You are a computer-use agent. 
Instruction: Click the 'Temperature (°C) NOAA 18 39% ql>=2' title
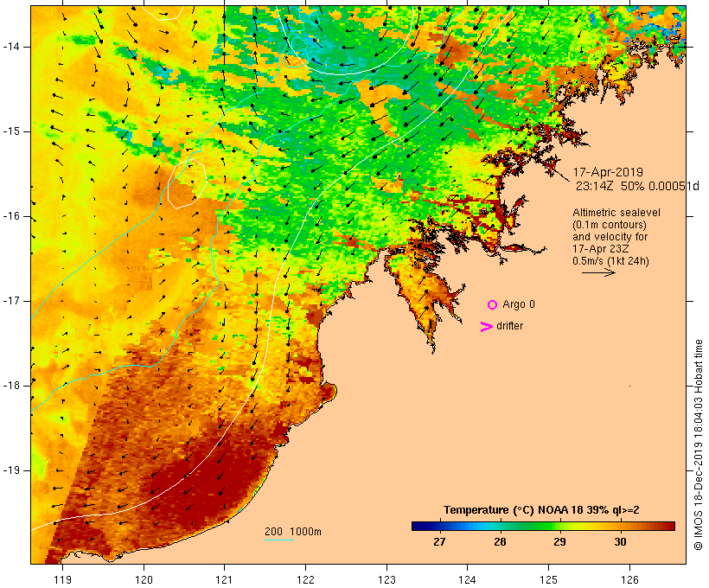(541, 510)
